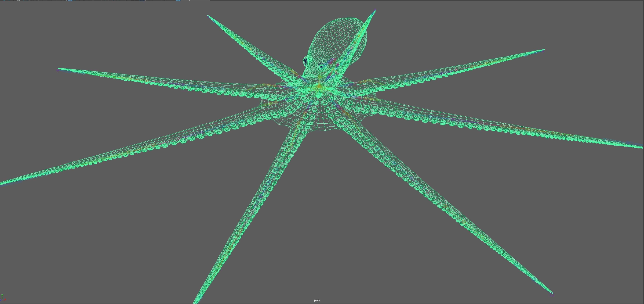Click the view axis gizmo
The image size is (644, 304).
3,298
